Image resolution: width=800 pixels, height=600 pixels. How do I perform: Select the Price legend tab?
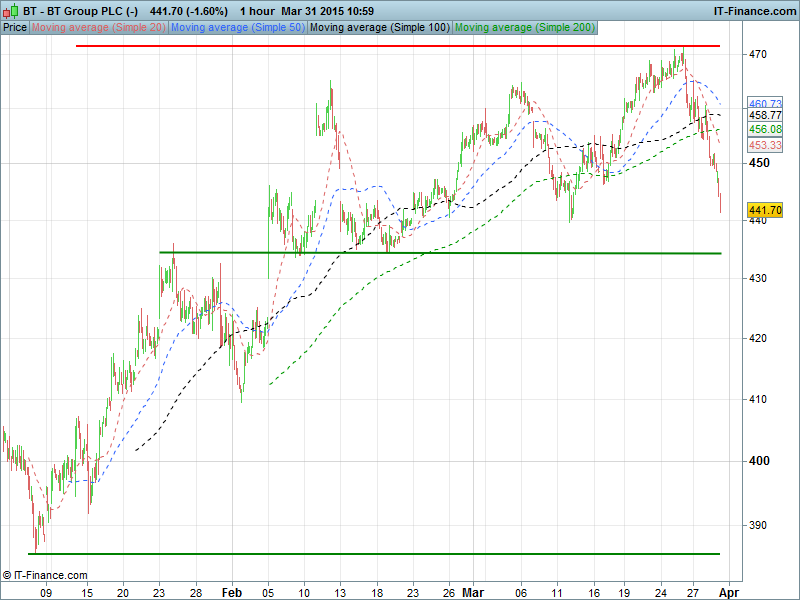[15, 27]
